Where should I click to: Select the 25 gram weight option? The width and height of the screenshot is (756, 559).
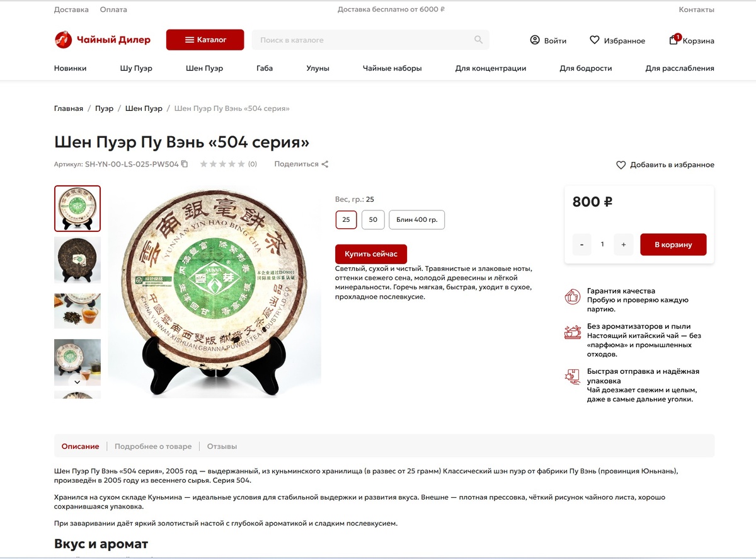346,220
